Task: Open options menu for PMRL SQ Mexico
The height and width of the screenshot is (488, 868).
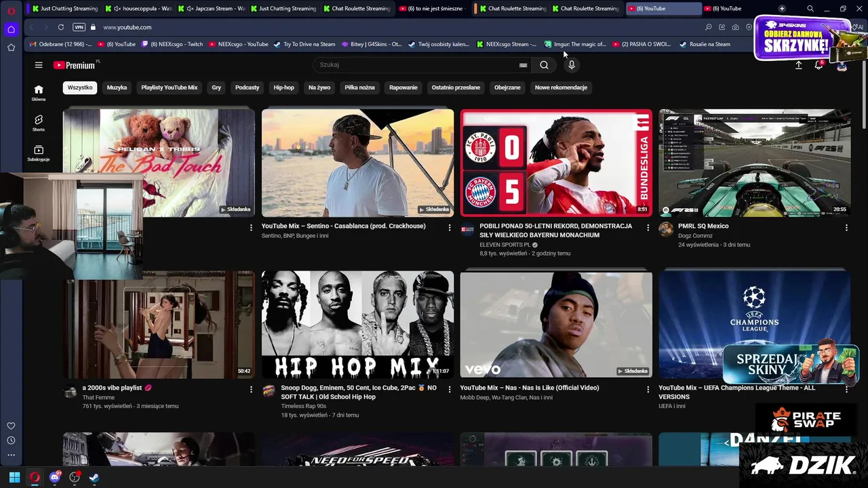Action: click(x=846, y=228)
